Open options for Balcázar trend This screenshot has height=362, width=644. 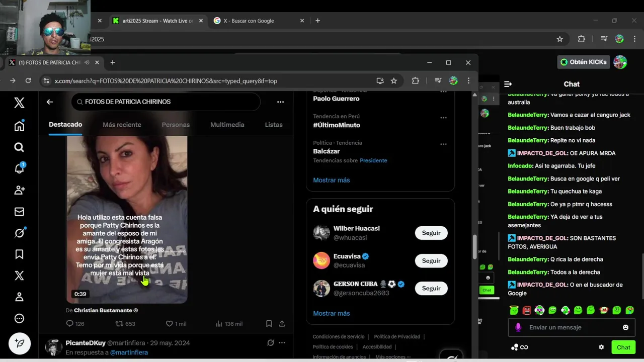pos(443,144)
